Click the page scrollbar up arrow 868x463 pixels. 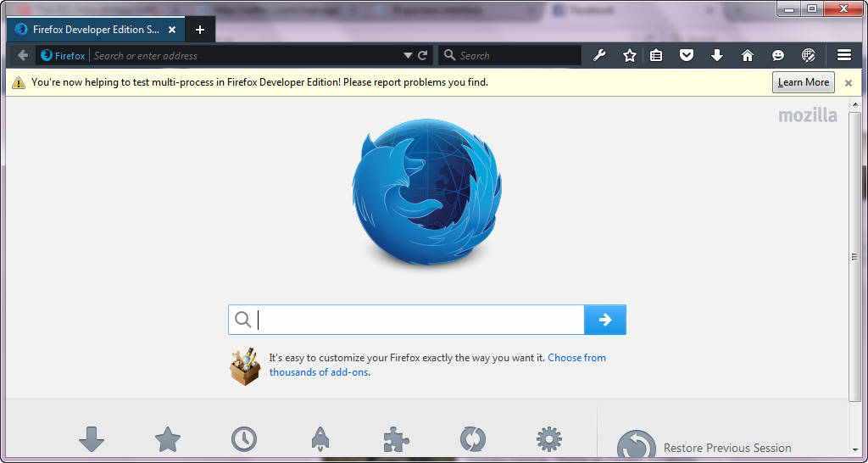coord(855,104)
